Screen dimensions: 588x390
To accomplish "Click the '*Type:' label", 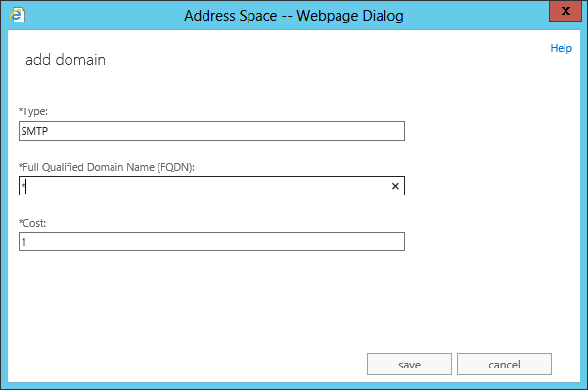I will tap(33, 111).
